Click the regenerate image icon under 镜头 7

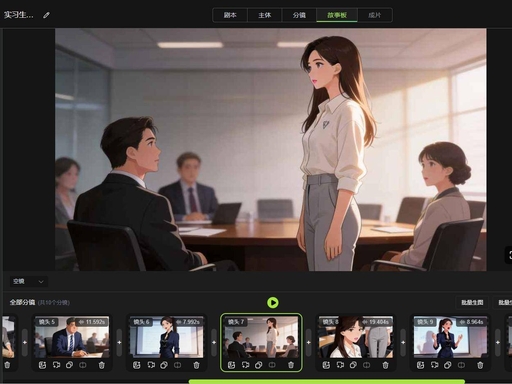click(231, 365)
